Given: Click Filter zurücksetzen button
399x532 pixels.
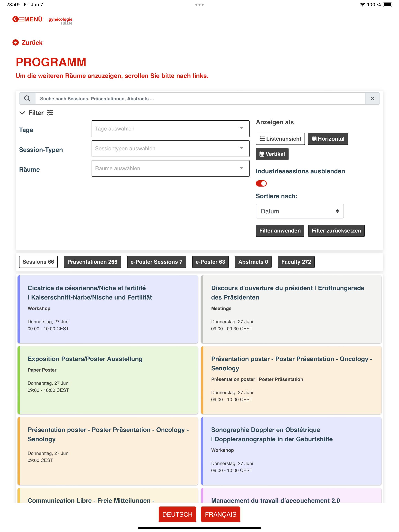Looking at the screenshot, I should click(336, 231).
